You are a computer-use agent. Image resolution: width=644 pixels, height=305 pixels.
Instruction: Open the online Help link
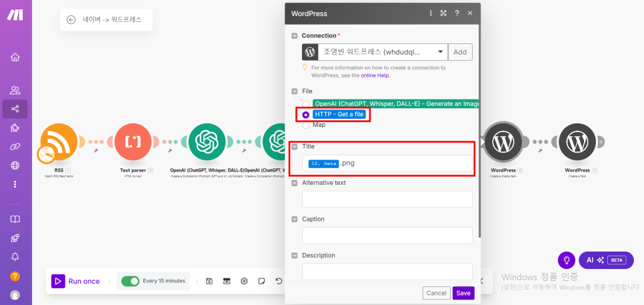coord(375,75)
